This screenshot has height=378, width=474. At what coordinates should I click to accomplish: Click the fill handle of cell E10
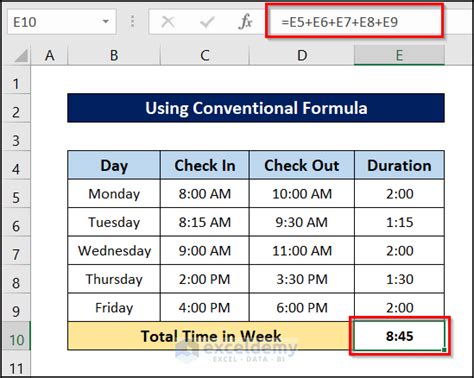444,350
